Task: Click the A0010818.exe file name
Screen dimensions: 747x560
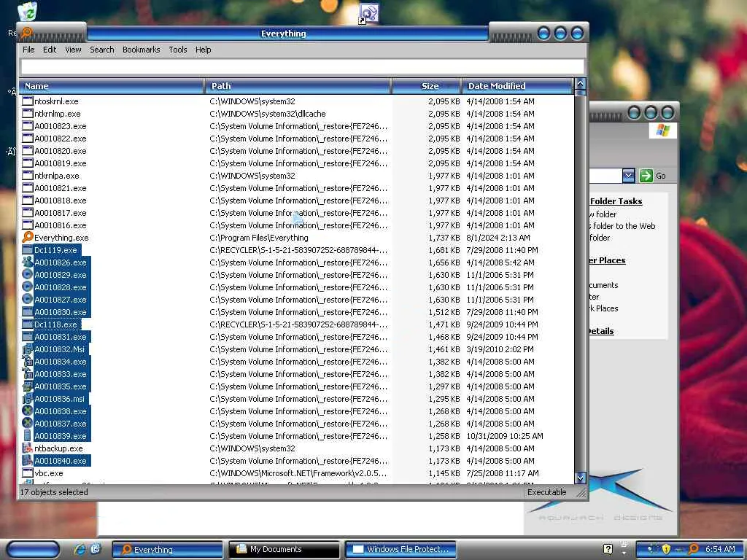Action: tap(61, 201)
